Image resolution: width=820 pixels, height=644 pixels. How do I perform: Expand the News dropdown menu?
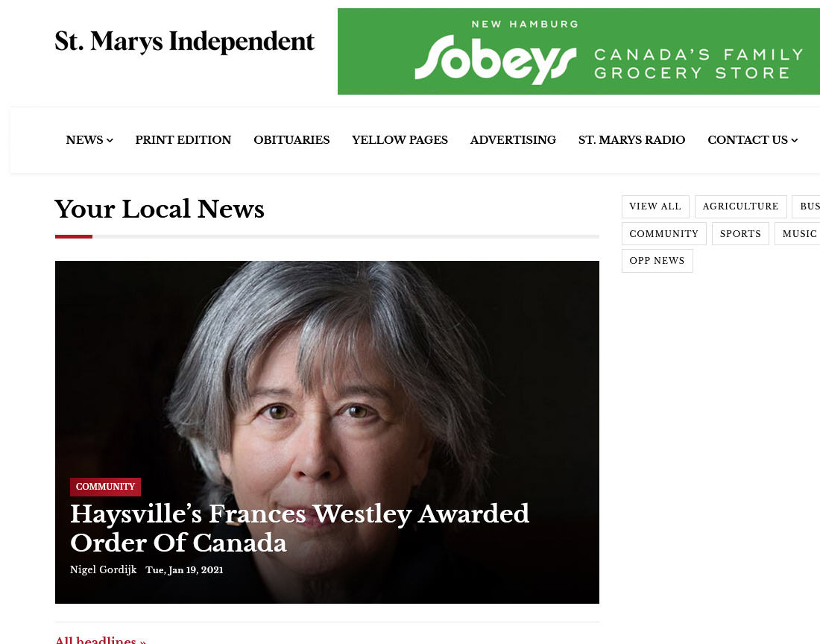[89, 140]
